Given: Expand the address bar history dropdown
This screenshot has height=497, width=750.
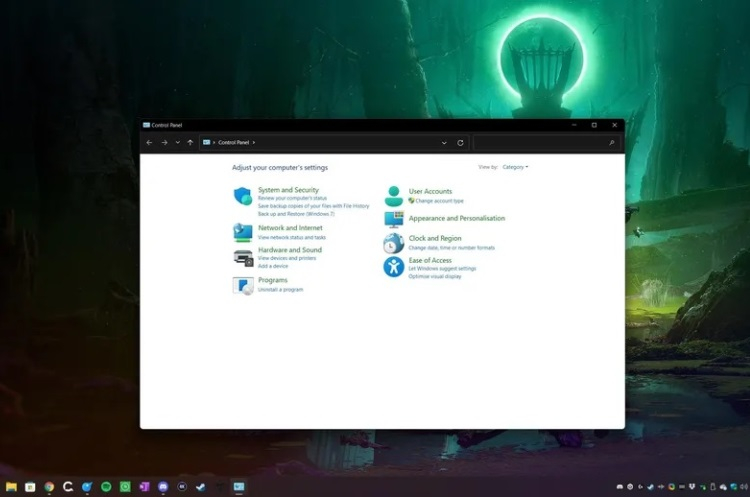Looking at the screenshot, I should point(444,143).
